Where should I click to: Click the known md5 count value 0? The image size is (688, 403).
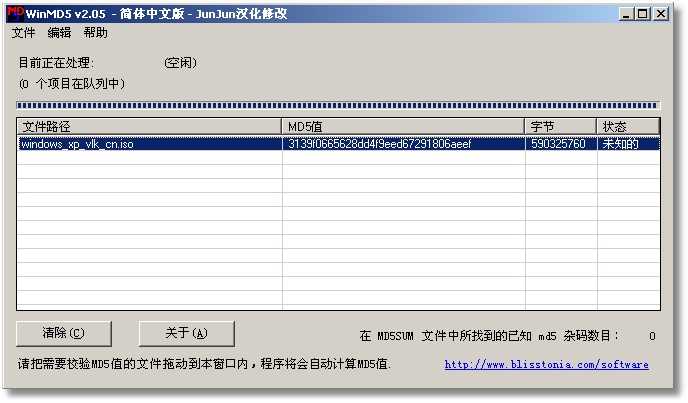[652, 336]
